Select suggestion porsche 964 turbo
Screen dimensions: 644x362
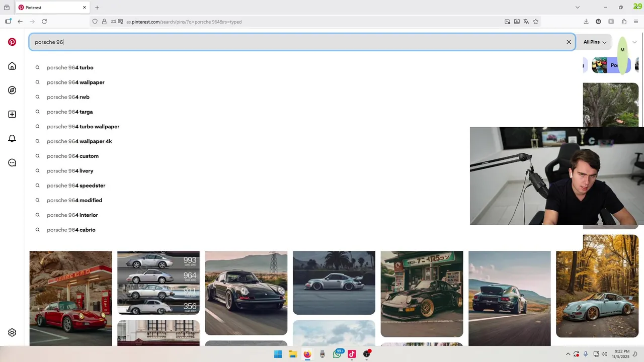click(70, 67)
